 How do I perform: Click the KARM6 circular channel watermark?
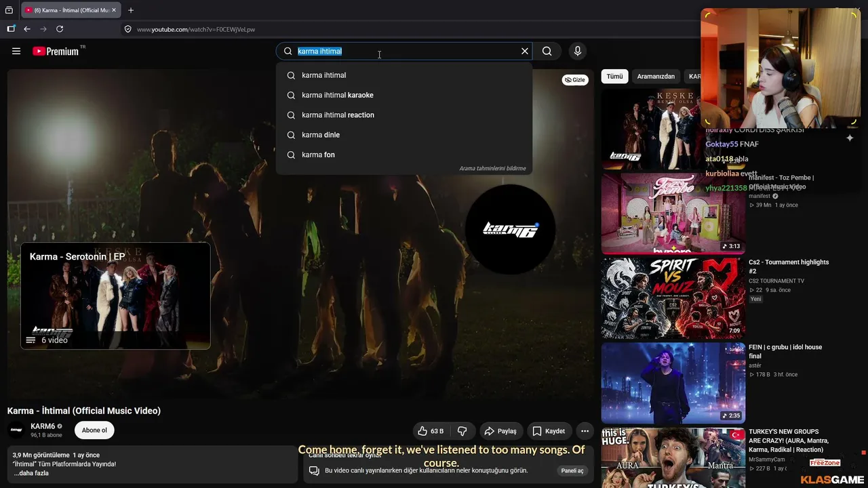(510, 230)
